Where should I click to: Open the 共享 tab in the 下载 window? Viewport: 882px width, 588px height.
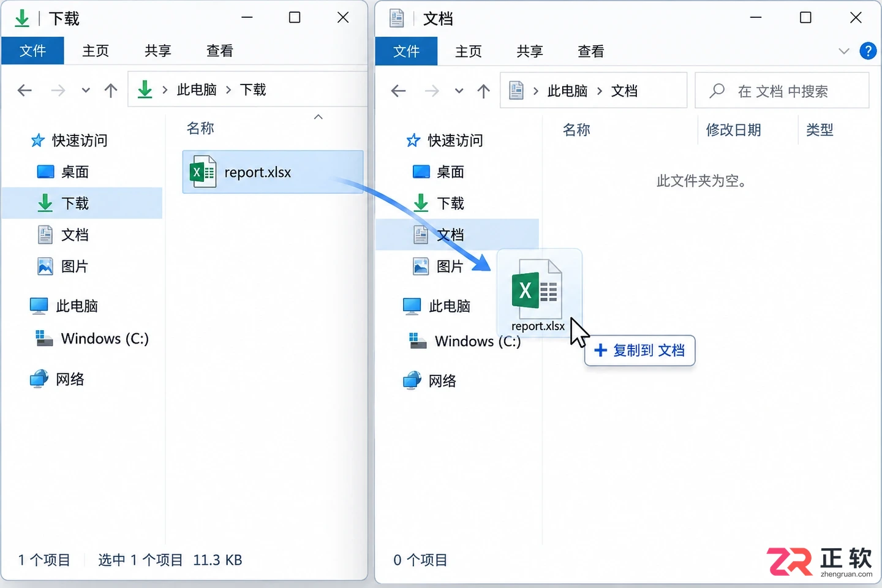(157, 51)
